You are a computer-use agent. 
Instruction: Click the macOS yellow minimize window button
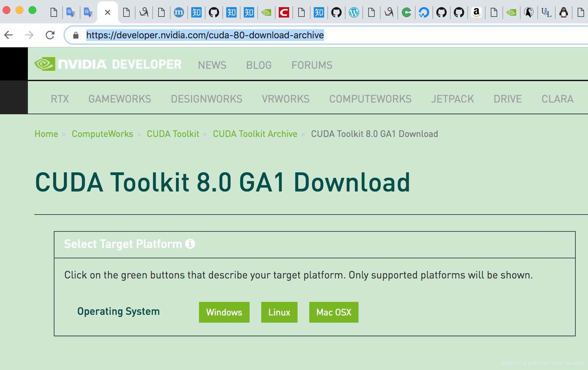(19, 10)
